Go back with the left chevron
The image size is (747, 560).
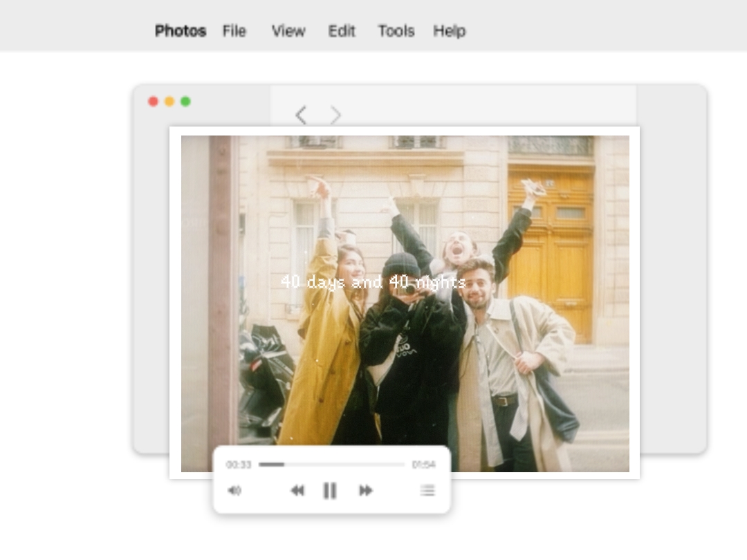pyautogui.click(x=301, y=115)
